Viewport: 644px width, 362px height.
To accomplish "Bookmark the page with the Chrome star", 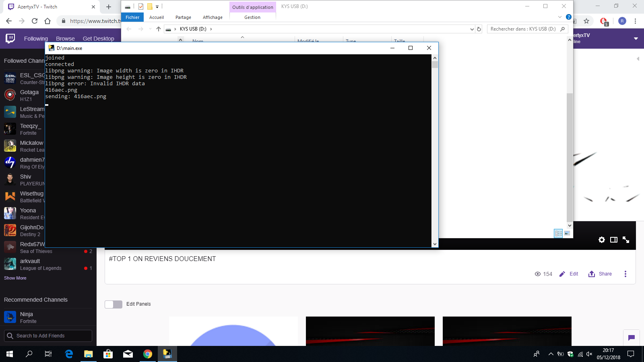I will click(586, 21).
